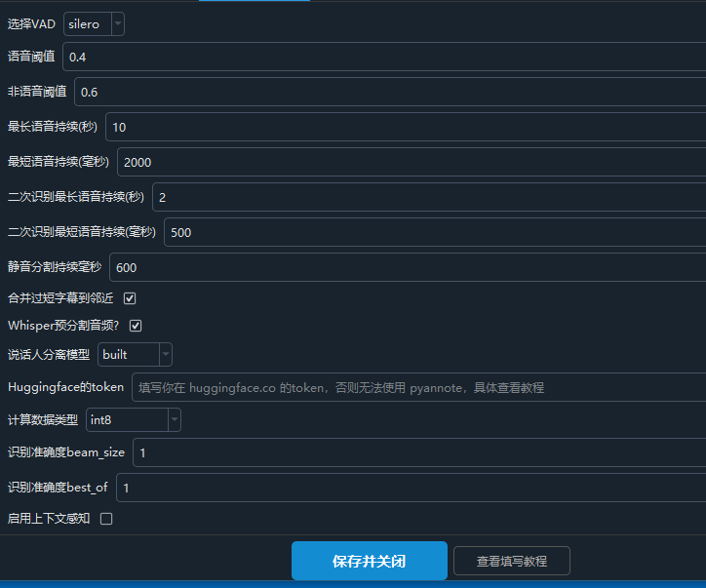Click the 语音阈值 input field showing 0.4
Screen dimensions: 706x588
pyautogui.click(x=384, y=57)
